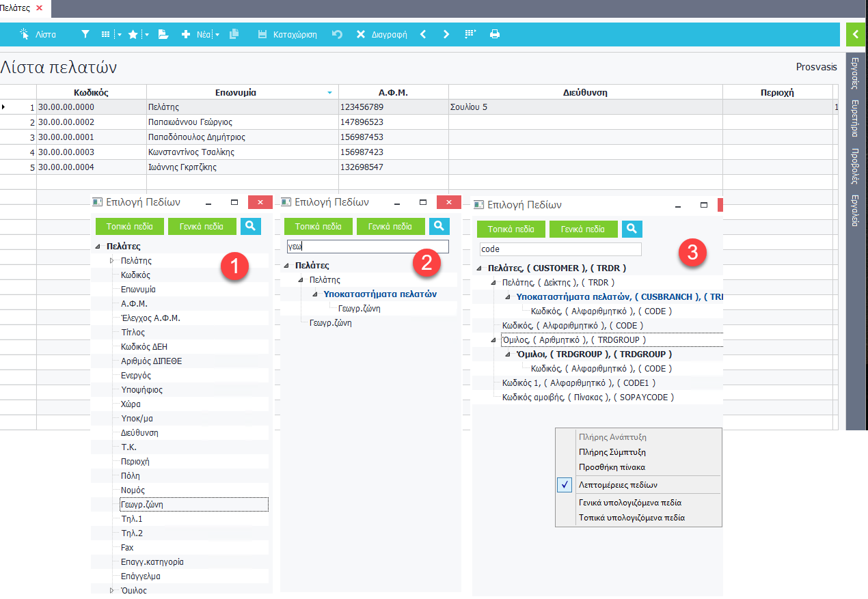Click 'Γενικά πεδία' button in third window
Screen dimensions: 868x599
click(x=583, y=229)
